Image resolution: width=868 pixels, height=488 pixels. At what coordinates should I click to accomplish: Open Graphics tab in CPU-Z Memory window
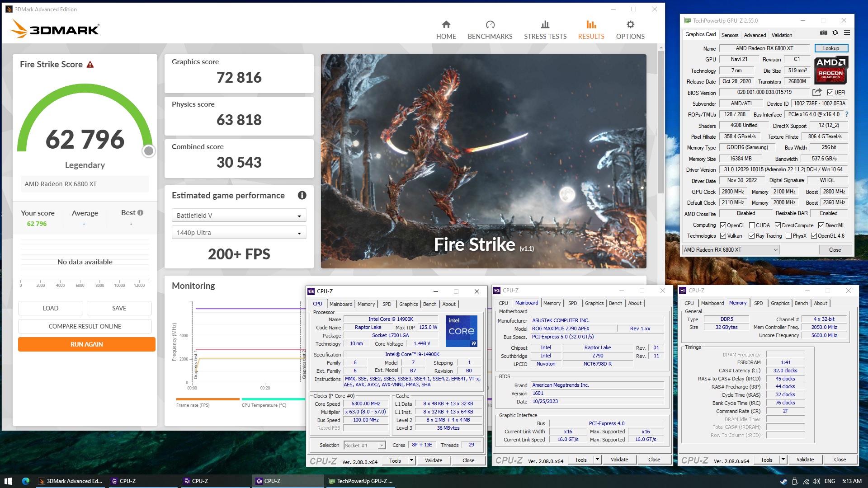click(x=780, y=303)
